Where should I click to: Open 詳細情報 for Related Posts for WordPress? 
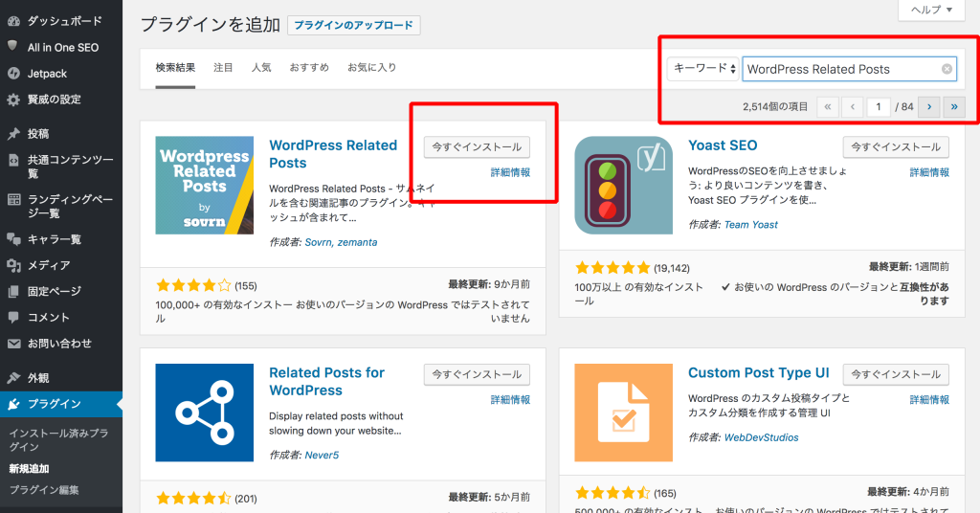(x=510, y=400)
